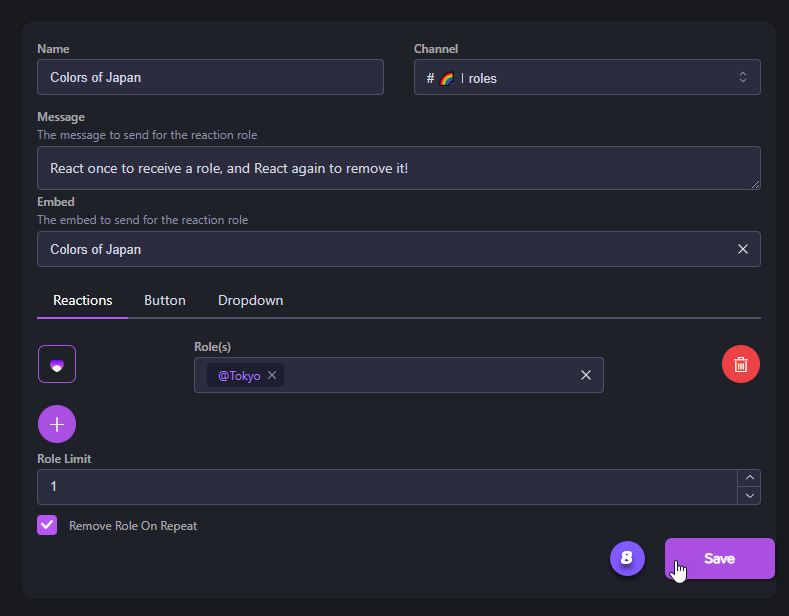Image resolution: width=789 pixels, height=616 pixels.
Task: Switch to the Dropdown tab
Action: point(250,300)
